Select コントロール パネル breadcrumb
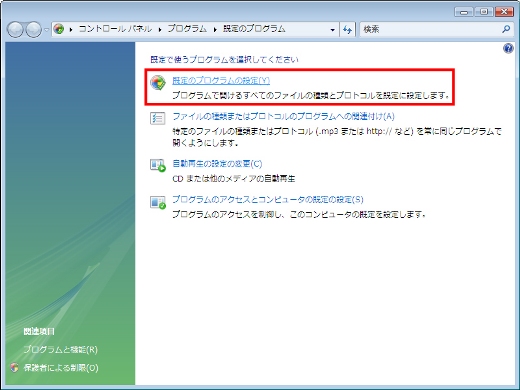 pos(115,29)
